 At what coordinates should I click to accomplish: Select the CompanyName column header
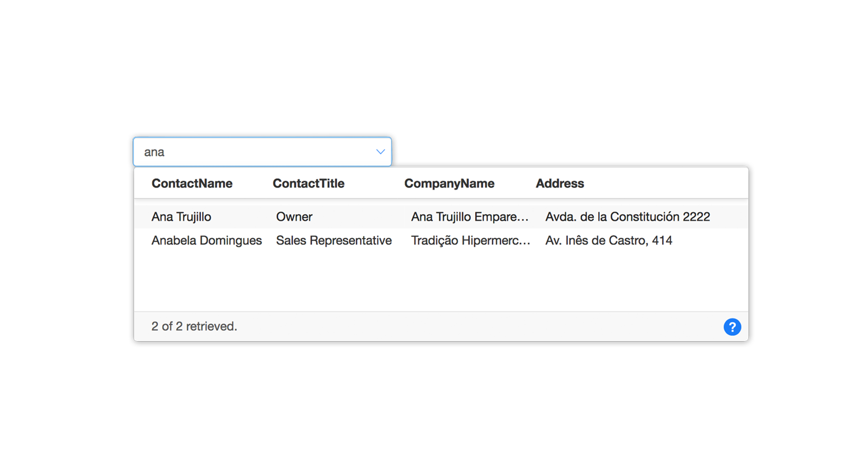pos(449,184)
